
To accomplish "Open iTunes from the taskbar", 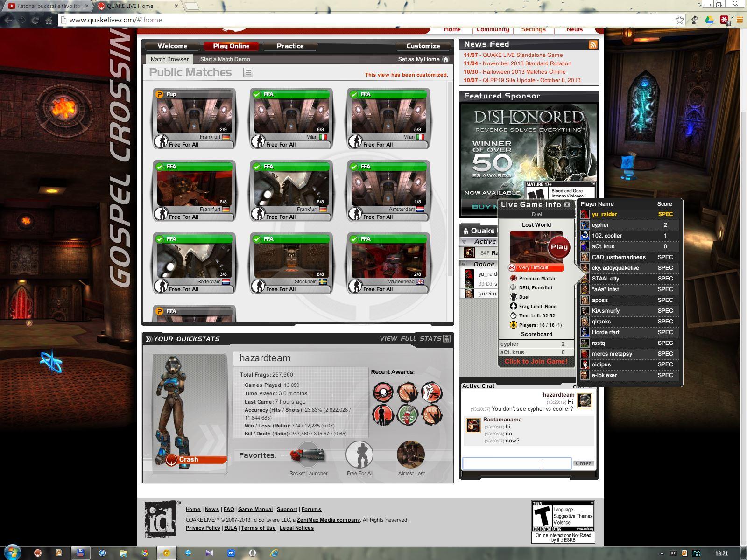I will point(102,553).
